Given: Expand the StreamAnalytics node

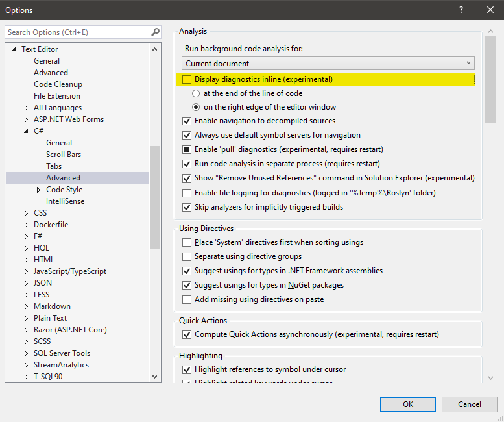Looking at the screenshot, I should pos(26,365).
